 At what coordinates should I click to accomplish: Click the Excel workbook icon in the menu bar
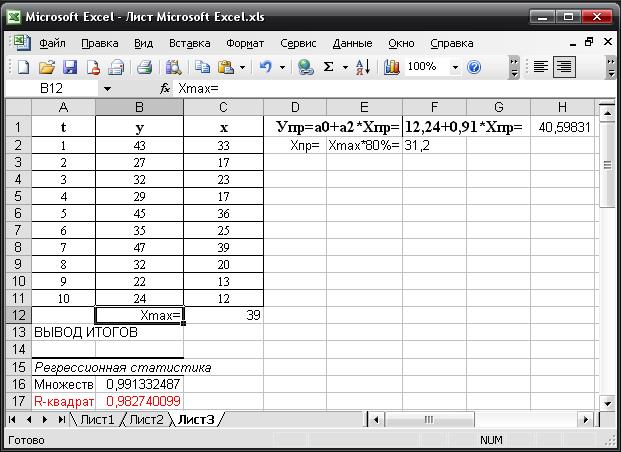(22, 42)
